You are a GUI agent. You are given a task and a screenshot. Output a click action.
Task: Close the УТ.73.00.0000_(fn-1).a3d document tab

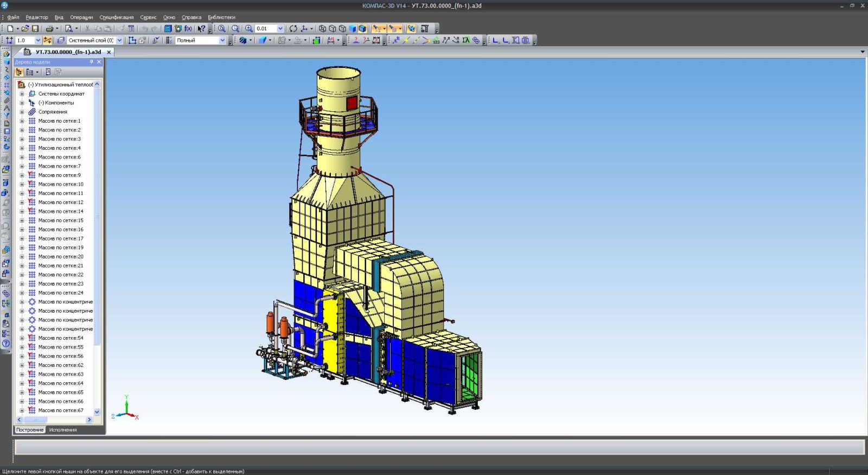[108, 52]
